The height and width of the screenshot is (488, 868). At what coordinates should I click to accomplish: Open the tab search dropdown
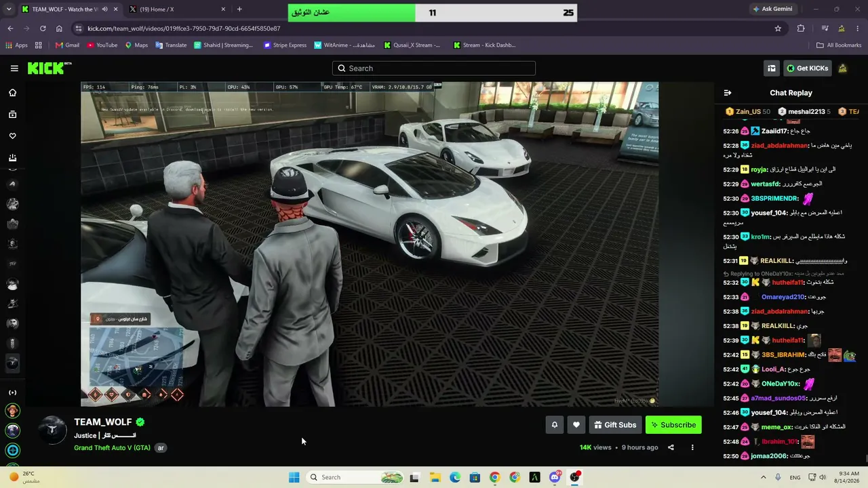(x=10, y=9)
